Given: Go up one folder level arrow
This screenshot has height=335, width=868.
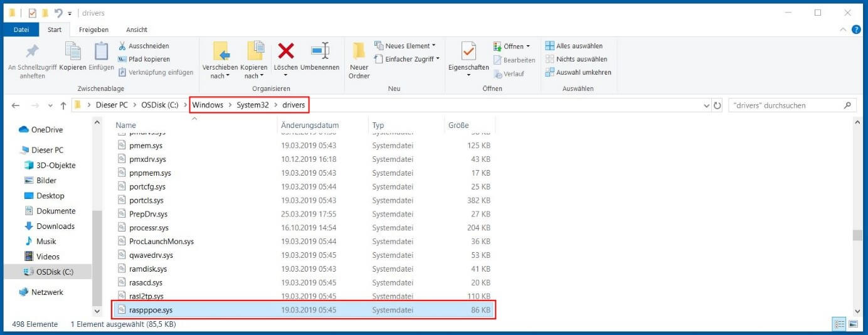Looking at the screenshot, I should 63,105.
